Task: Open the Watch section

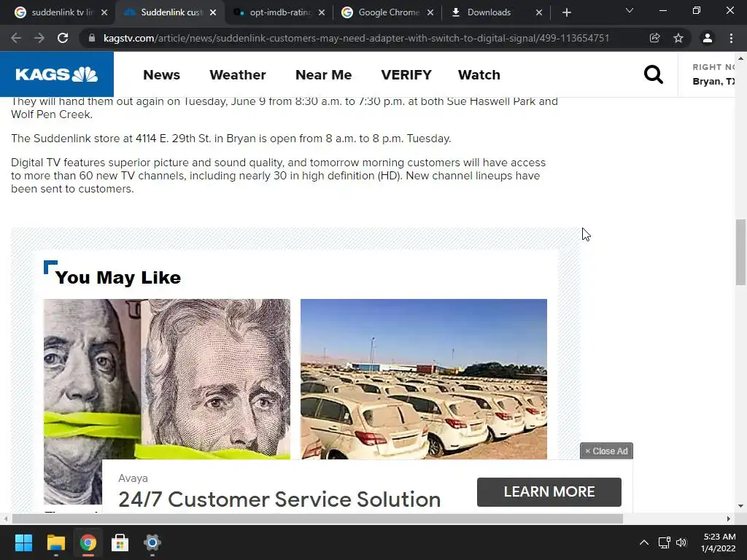Action: pos(479,75)
